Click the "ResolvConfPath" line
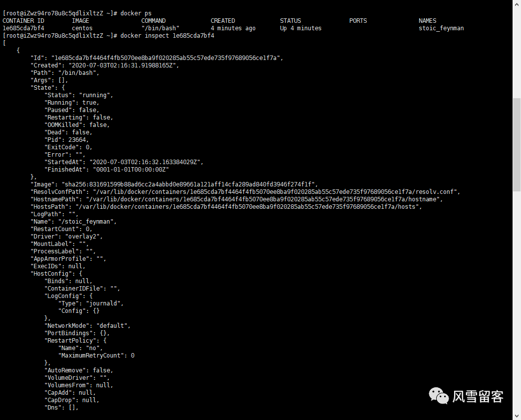This screenshot has height=420, width=521. point(245,192)
